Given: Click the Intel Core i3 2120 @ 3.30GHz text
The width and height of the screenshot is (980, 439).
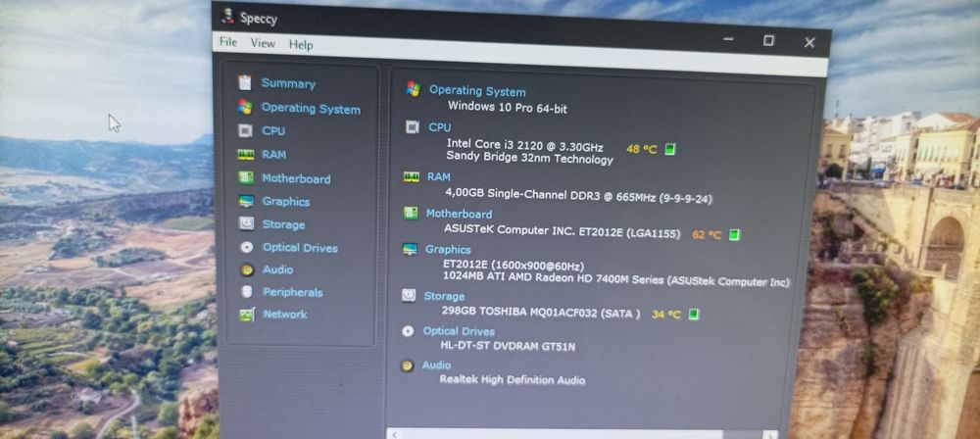Looking at the screenshot, I should point(524,145).
